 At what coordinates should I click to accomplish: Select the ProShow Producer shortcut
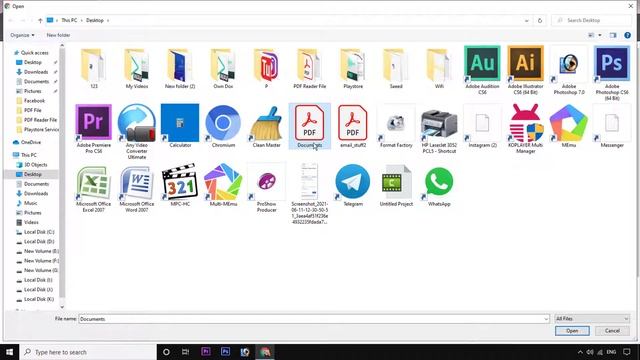(x=267, y=187)
